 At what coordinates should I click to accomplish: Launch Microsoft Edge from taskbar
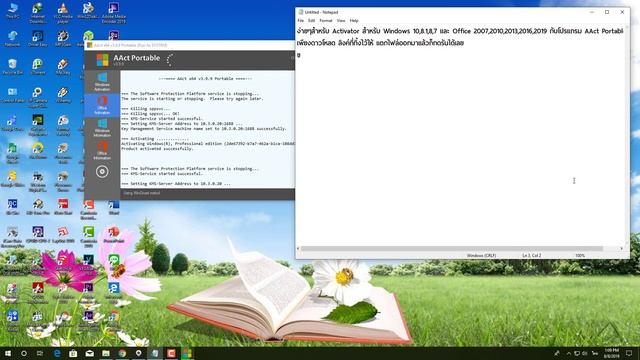click(x=57, y=353)
